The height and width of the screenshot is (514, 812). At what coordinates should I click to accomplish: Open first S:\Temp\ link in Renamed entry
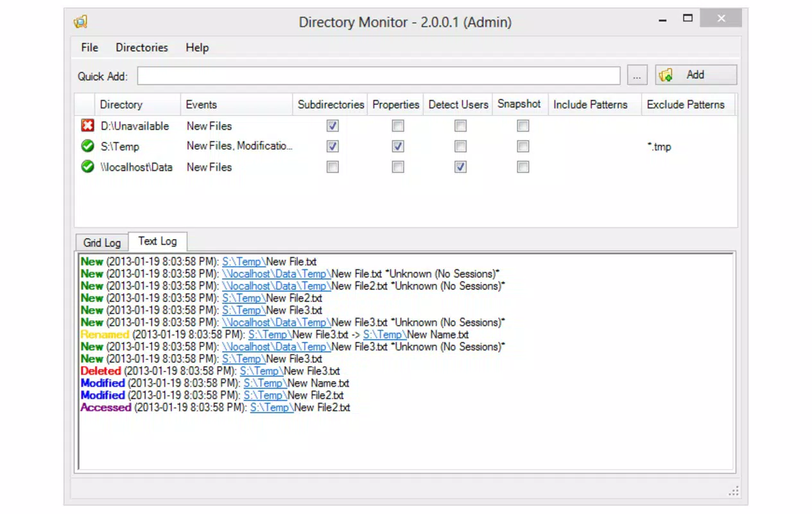(x=270, y=335)
